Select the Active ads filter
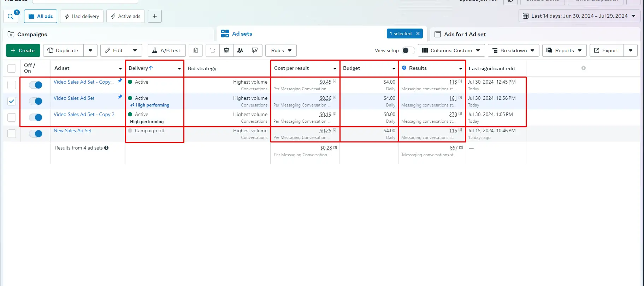Image resolution: width=644 pixels, height=286 pixels. pos(125,16)
